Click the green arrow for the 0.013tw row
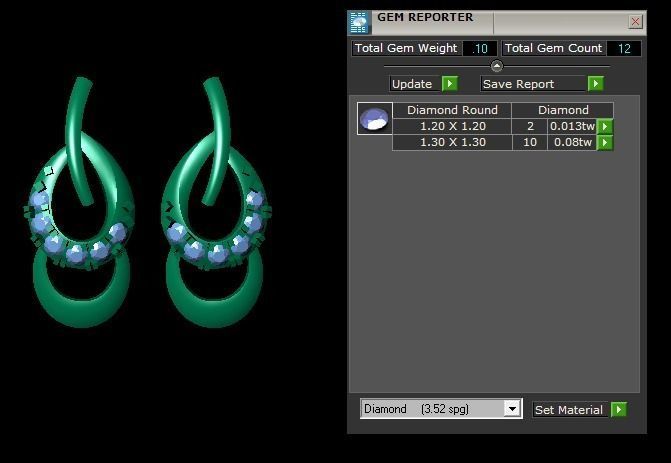671x463 pixels. click(605, 126)
